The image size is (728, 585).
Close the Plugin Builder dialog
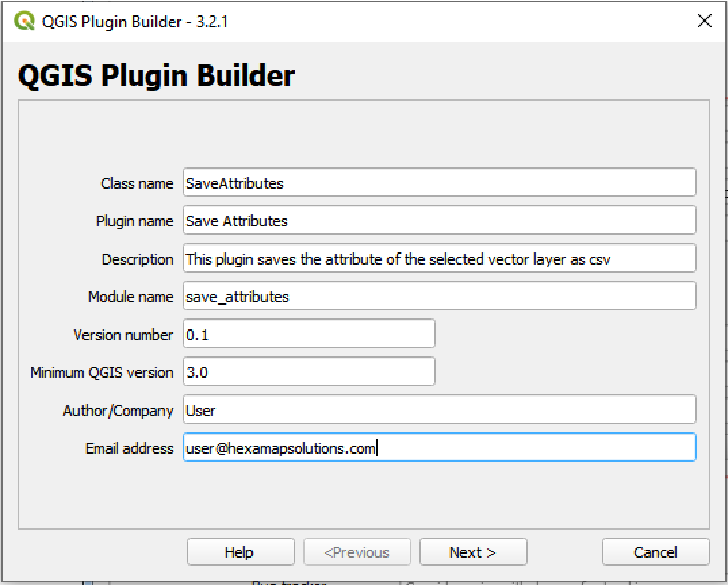tap(705, 21)
